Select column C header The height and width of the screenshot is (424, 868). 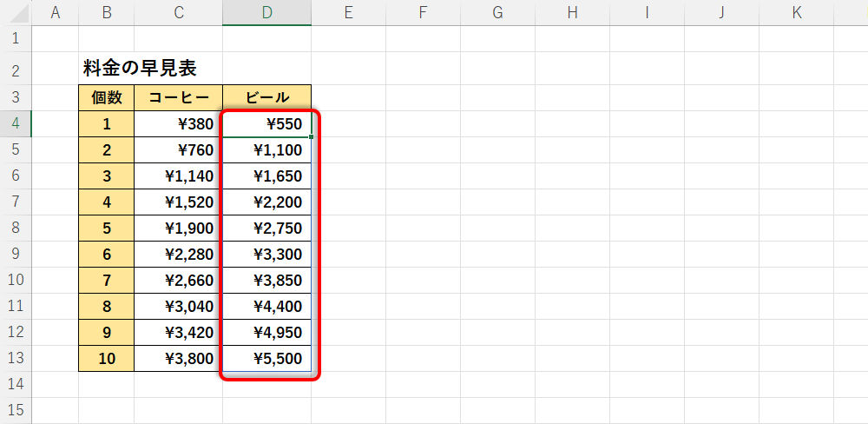(178, 12)
